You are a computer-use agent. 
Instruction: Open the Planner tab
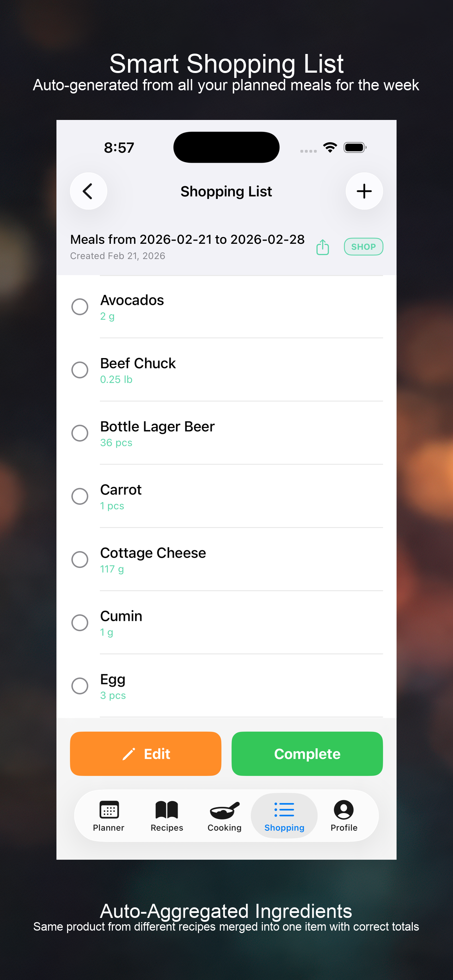(x=109, y=816)
